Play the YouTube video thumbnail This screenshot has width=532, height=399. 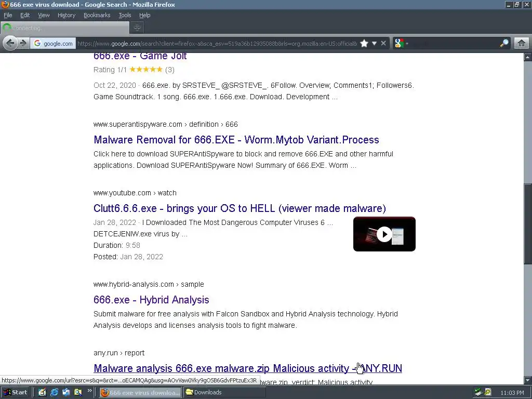click(384, 234)
